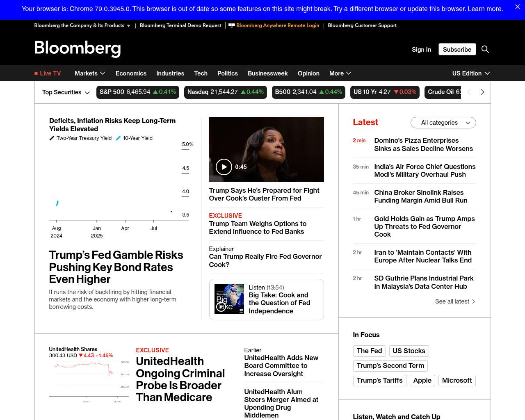Expand Bloomberg the Company & Its Products

[82, 25]
